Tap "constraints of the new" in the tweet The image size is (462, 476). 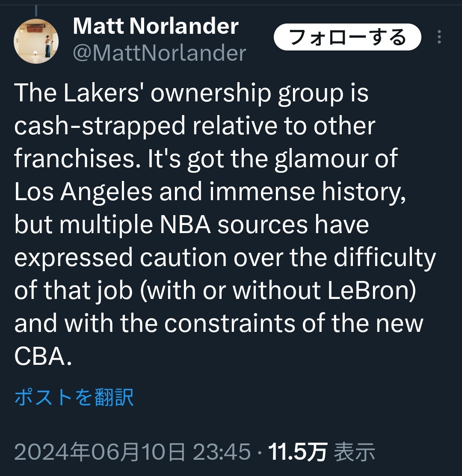pyautogui.click(x=294, y=323)
